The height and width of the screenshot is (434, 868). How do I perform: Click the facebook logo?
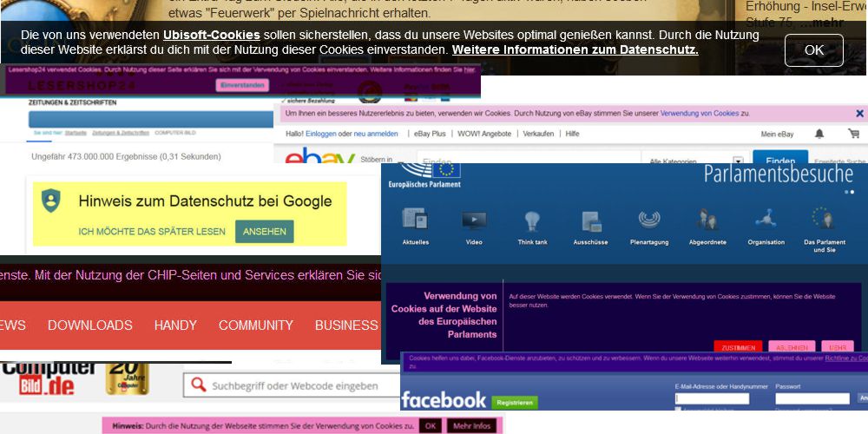click(444, 400)
